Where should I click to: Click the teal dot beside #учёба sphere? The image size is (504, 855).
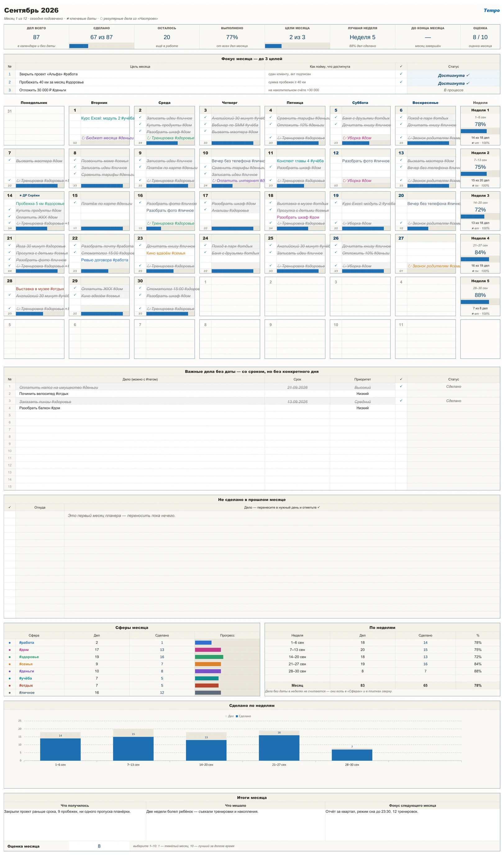(10, 678)
